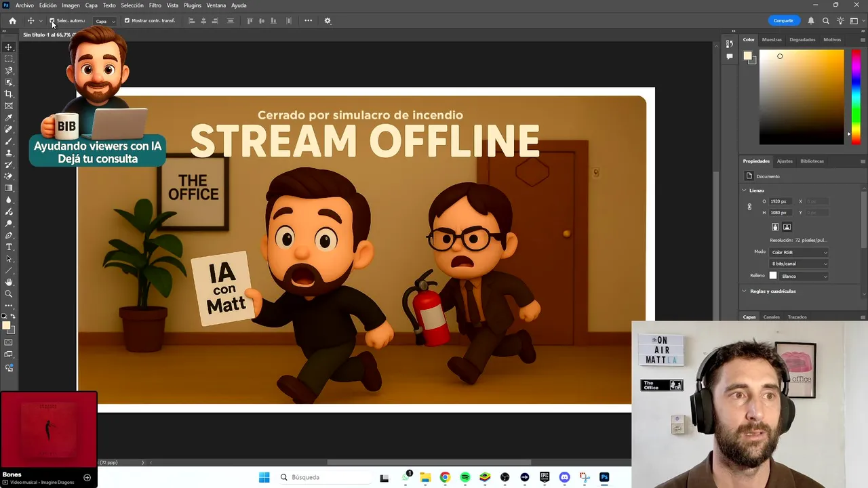Uncheck Selec. autom. checkbox

coord(52,20)
